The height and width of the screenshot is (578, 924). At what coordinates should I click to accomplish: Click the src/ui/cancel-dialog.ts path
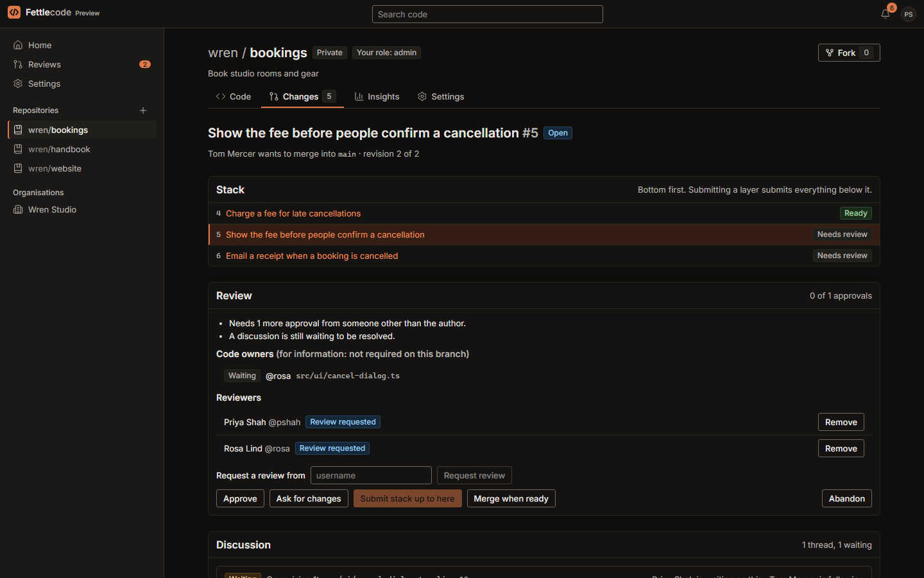pos(348,376)
